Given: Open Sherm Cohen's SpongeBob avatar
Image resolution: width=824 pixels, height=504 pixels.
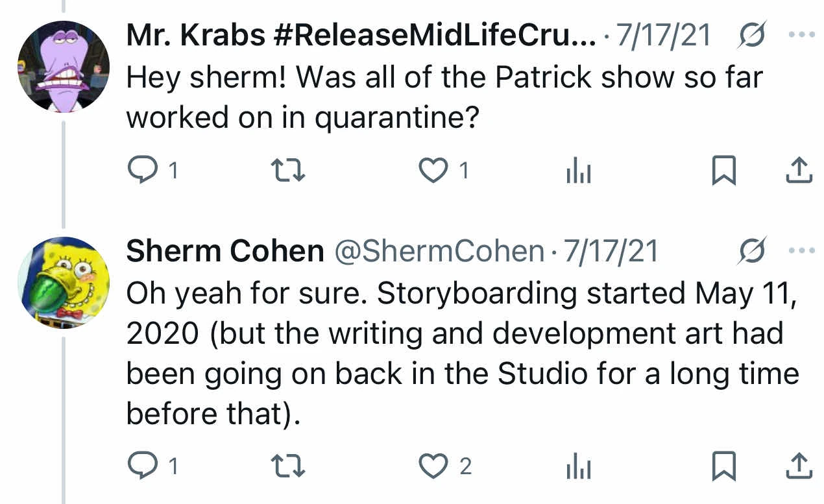Looking at the screenshot, I should click(63, 282).
